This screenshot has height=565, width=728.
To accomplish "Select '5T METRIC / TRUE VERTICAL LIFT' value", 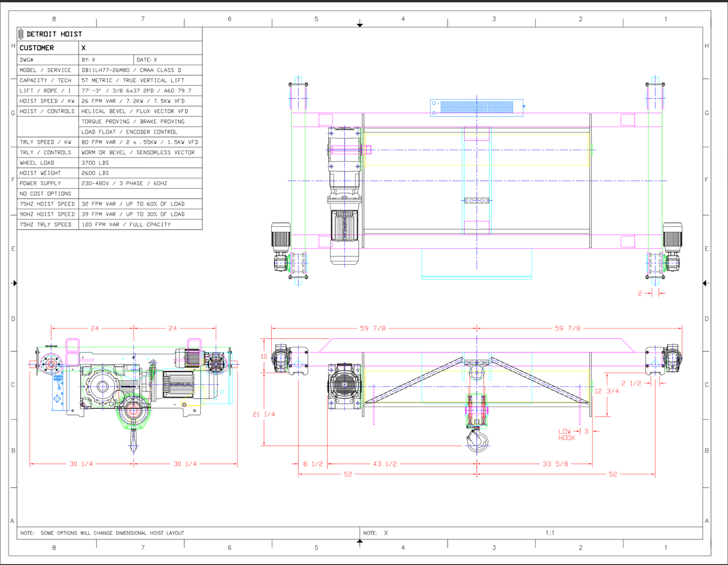I will [x=133, y=81].
